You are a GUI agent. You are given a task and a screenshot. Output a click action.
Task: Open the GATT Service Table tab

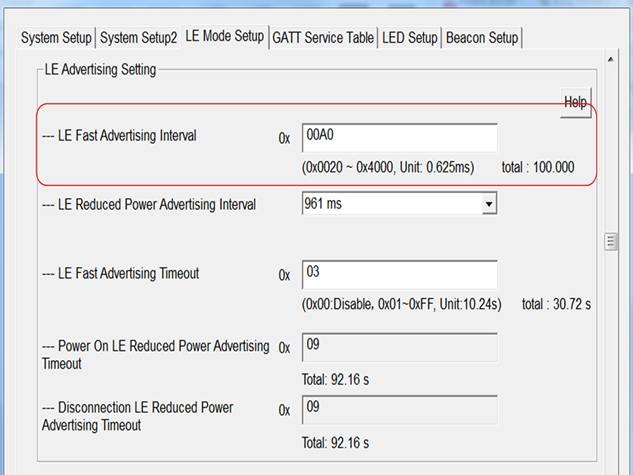(323, 38)
